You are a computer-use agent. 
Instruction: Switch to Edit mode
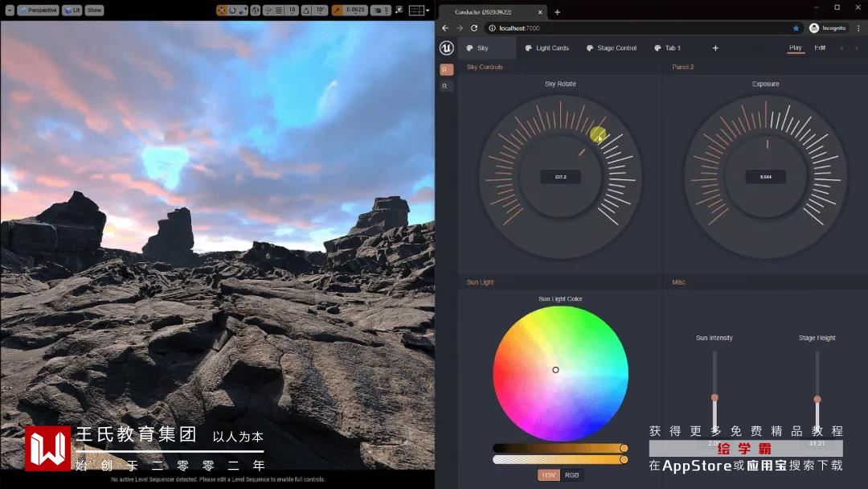[x=820, y=47]
